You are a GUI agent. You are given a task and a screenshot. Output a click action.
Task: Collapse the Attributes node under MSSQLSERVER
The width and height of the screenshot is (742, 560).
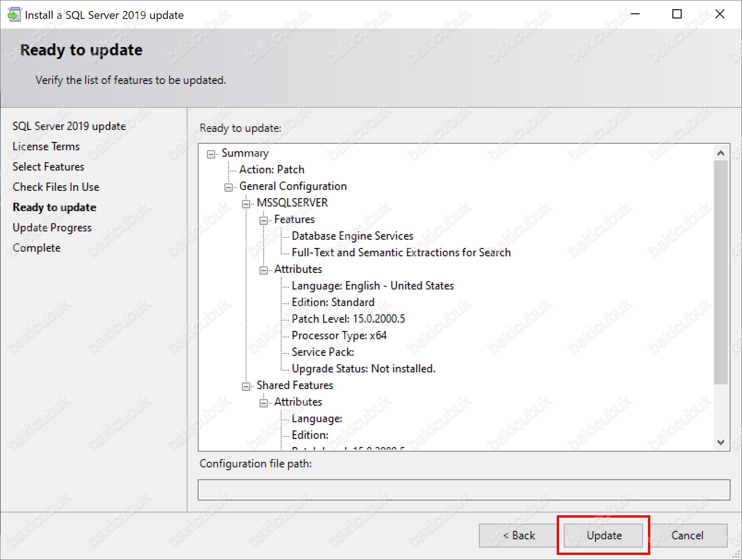click(264, 271)
